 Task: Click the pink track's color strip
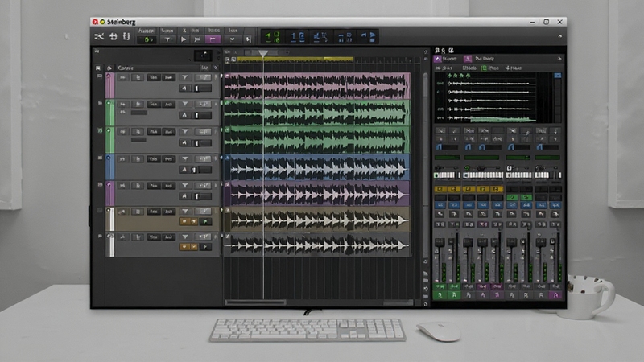tap(110, 86)
